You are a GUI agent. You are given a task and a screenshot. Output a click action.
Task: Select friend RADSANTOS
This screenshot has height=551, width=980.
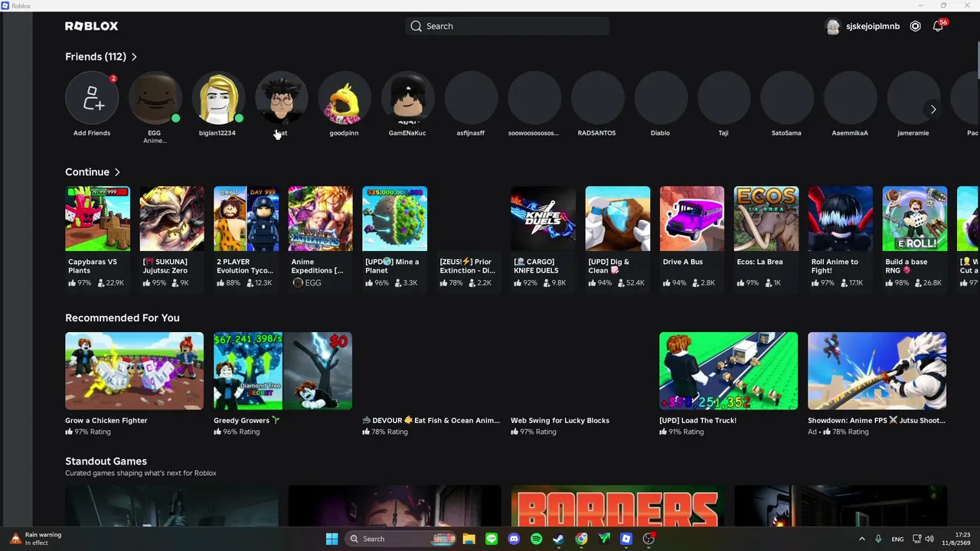point(597,99)
